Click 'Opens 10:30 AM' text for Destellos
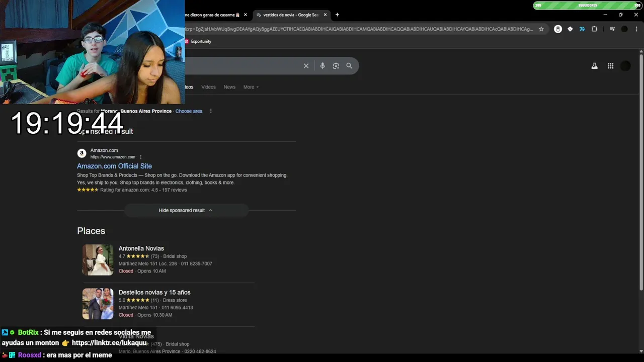The image size is (644, 362). click(x=155, y=315)
